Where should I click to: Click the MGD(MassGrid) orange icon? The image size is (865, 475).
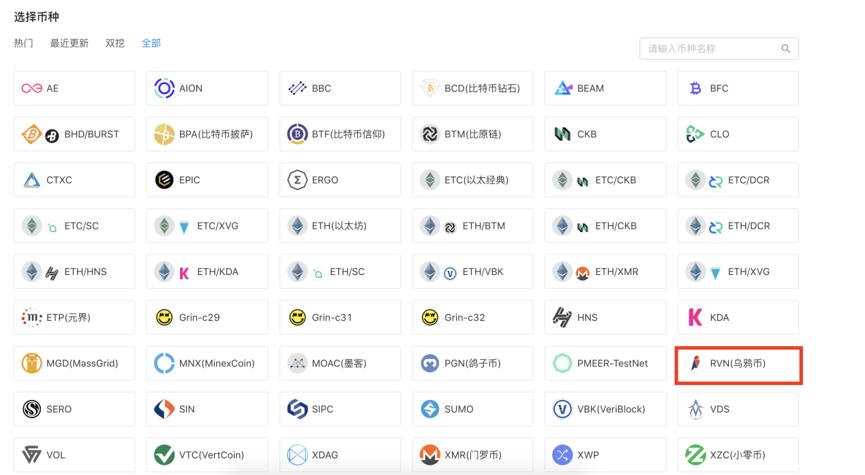pyautogui.click(x=31, y=363)
